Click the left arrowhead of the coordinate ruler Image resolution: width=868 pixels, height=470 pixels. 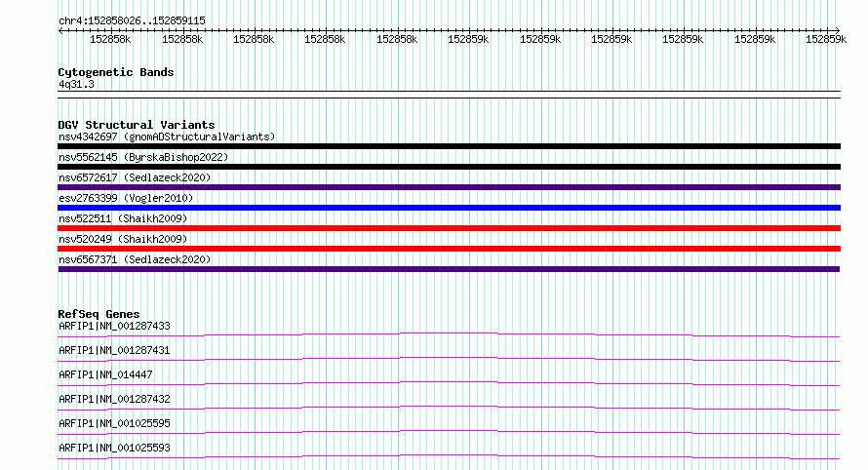click(60, 31)
